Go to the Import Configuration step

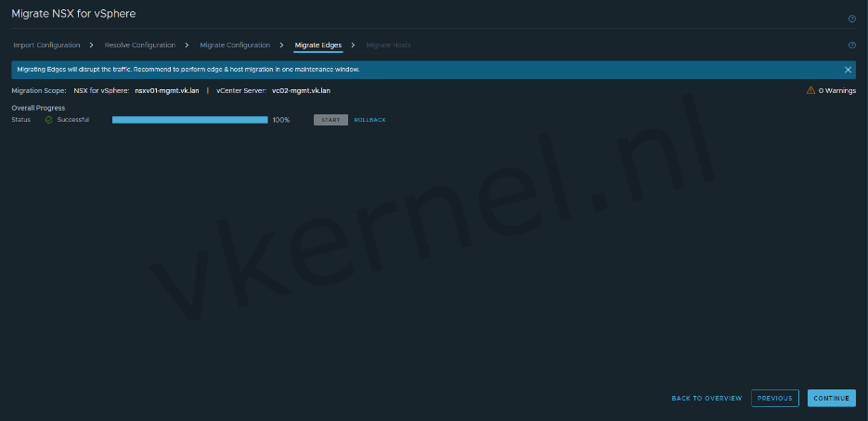point(46,45)
